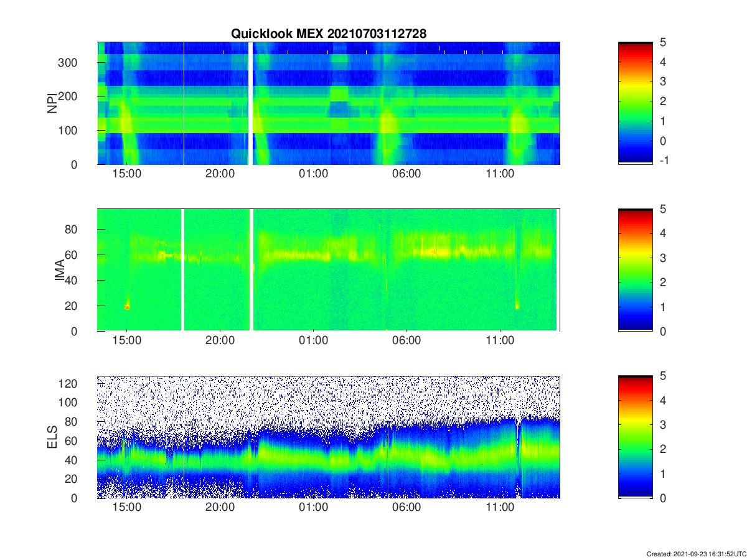Click the 5 tick on the NPI colorbar

tap(662, 42)
